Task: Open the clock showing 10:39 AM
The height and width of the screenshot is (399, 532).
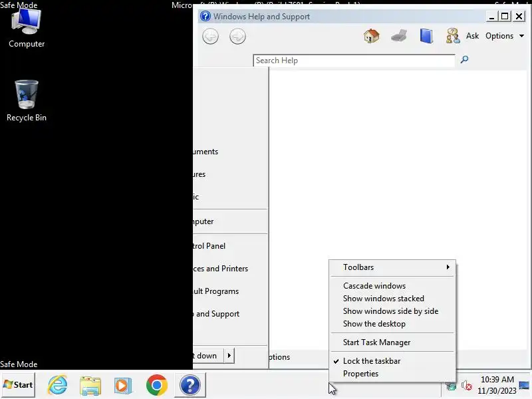Action: tap(497, 385)
